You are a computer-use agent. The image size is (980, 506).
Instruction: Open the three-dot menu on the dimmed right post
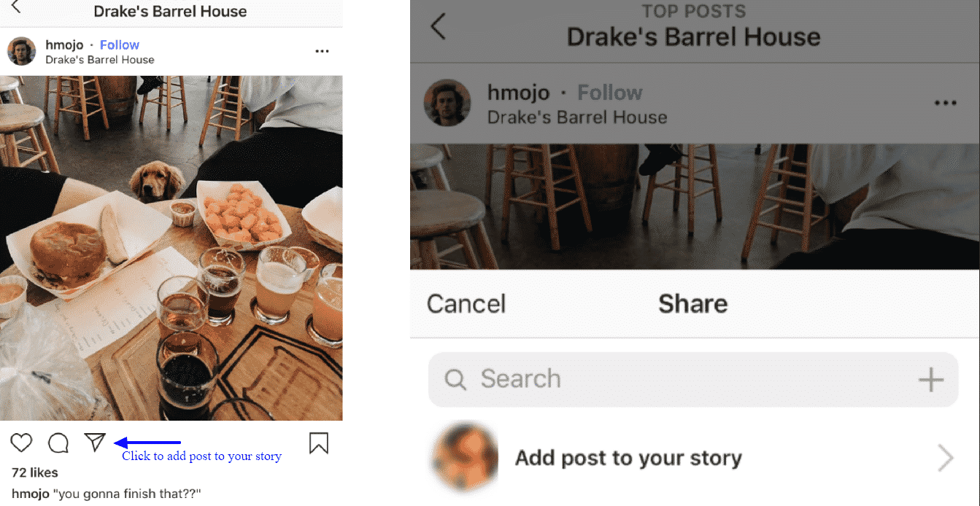point(945,104)
